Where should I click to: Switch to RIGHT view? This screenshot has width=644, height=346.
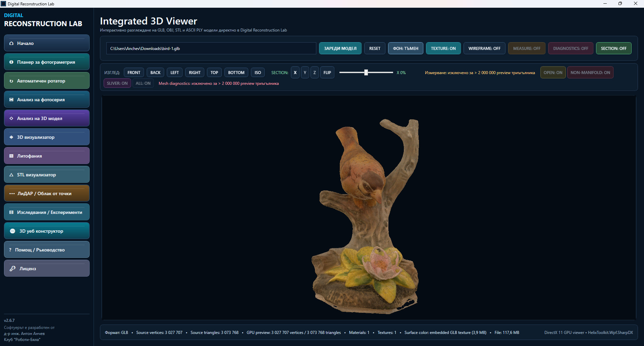click(195, 72)
